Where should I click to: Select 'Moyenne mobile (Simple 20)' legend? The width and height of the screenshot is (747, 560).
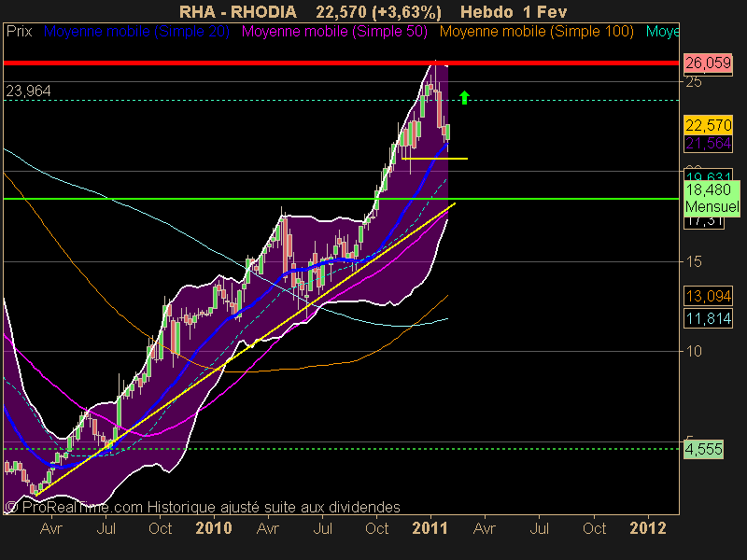click(136, 32)
